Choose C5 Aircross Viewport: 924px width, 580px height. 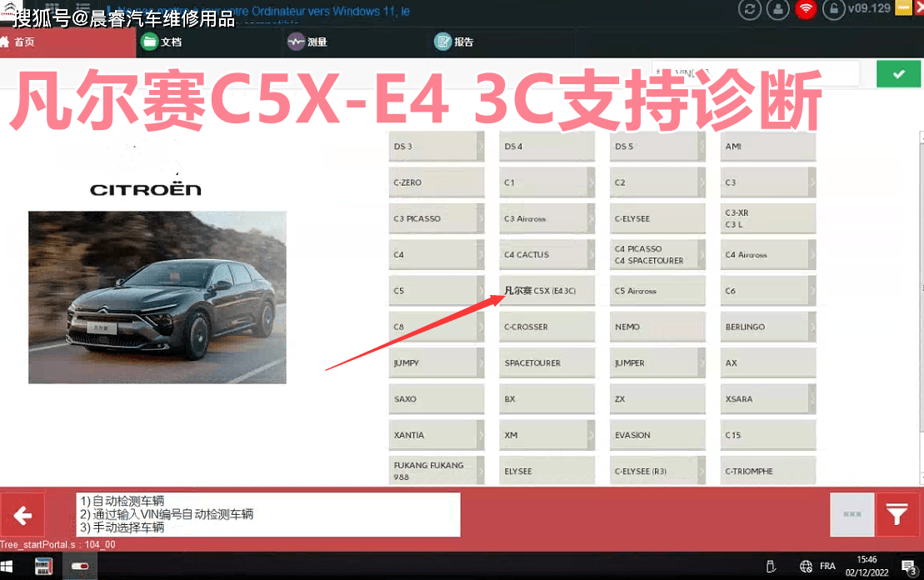click(x=657, y=291)
